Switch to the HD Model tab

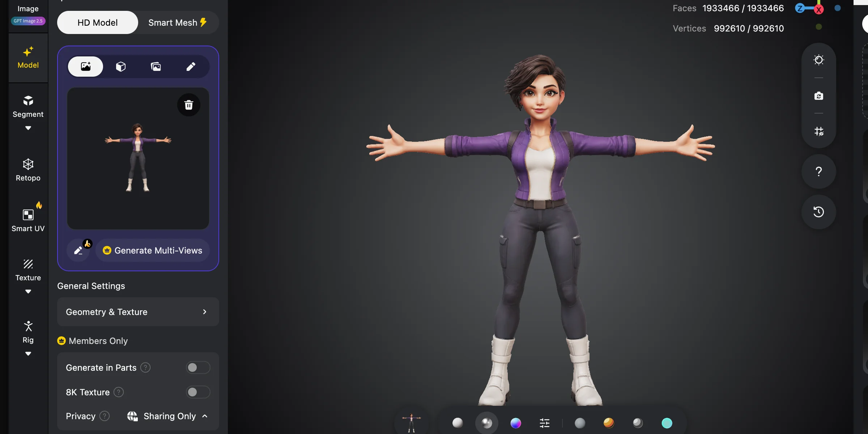(98, 22)
